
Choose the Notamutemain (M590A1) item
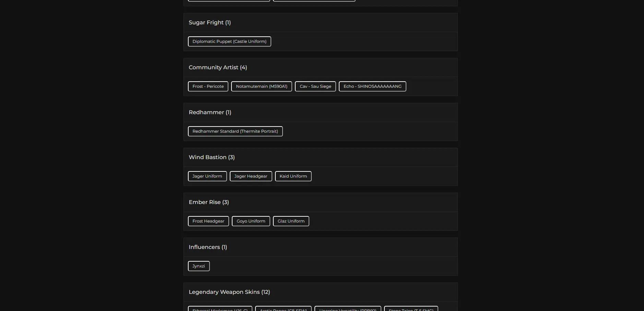click(262, 86)
